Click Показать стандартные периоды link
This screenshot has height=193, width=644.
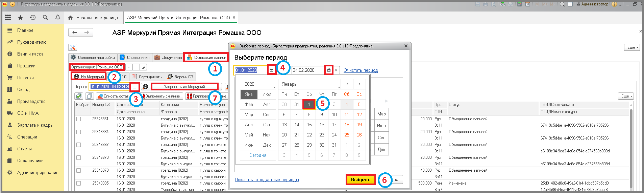[x=267, y=180]
